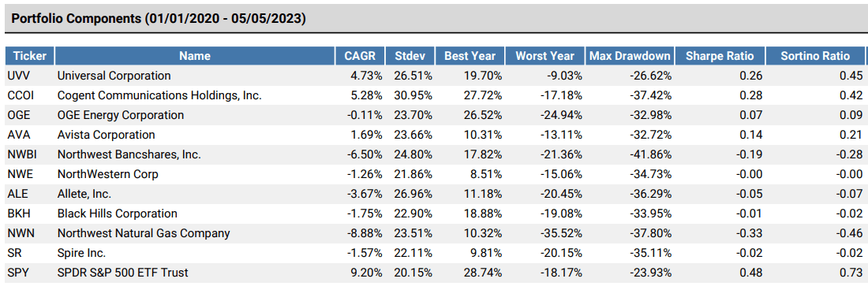Select the Avista Corporation row name
This screenshot has height=286, width=868.
click(107, 135)
